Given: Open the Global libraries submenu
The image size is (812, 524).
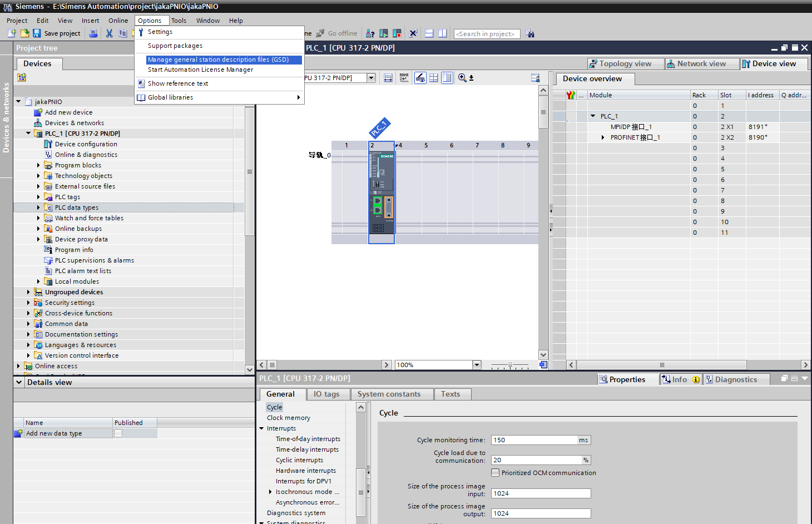Looking at the screenshot, I should coord(298,97).
